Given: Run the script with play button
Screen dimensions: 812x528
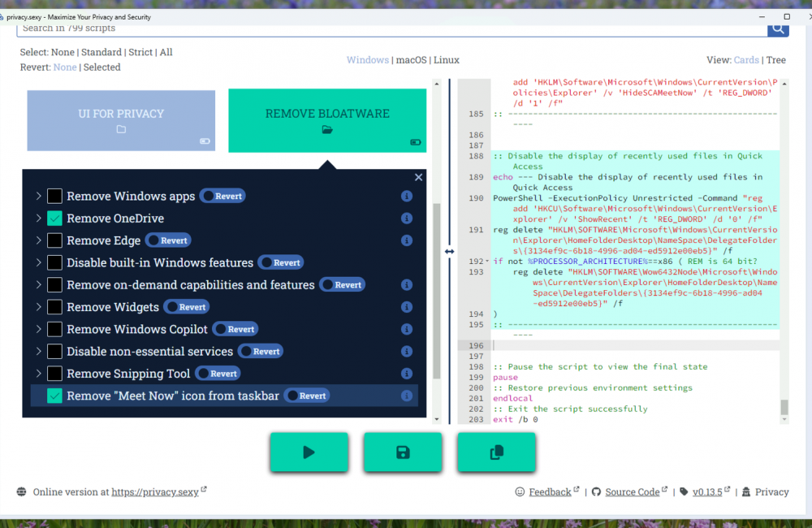Looking at the screenshot, I should (309, 452).
